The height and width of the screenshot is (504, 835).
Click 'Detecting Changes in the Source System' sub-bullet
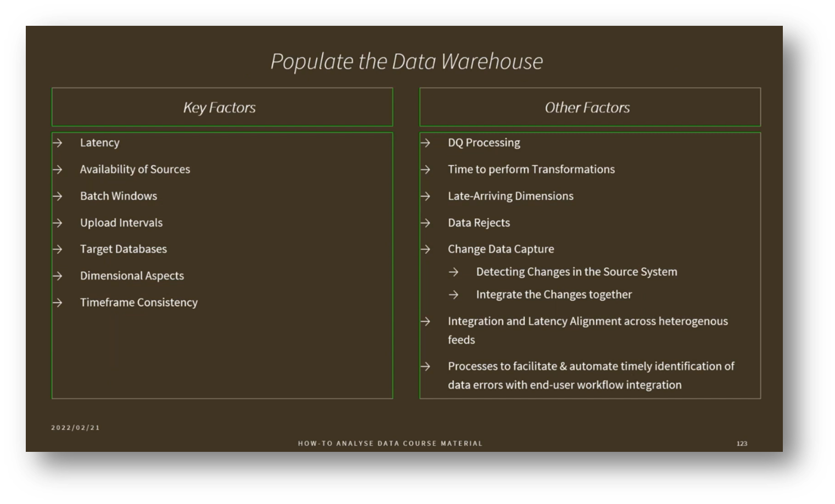576,272
